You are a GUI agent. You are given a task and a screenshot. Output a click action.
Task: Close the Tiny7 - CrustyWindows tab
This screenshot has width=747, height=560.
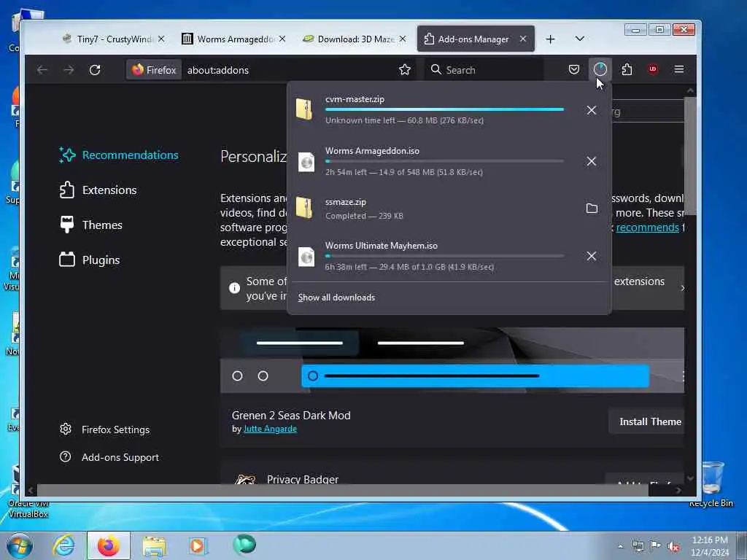click(x=161, y=39)
